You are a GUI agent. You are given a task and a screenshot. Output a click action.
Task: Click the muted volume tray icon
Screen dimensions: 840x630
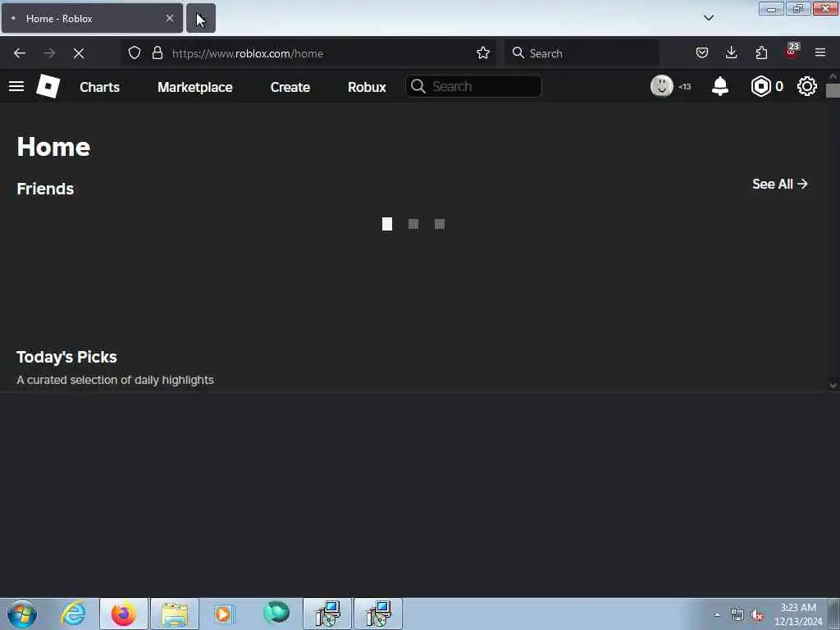coord(757,615)
